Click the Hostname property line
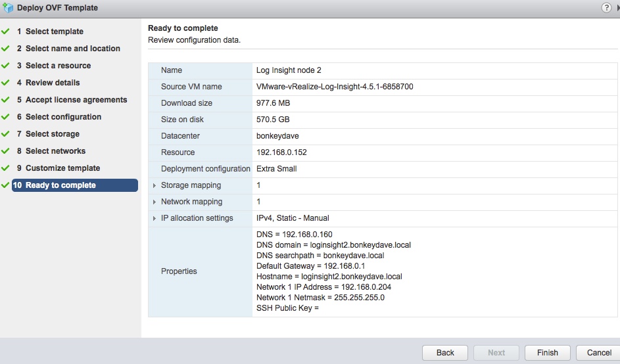Viewport: 620px width, 364px height. pyautogui.click(x=329, y=277)
